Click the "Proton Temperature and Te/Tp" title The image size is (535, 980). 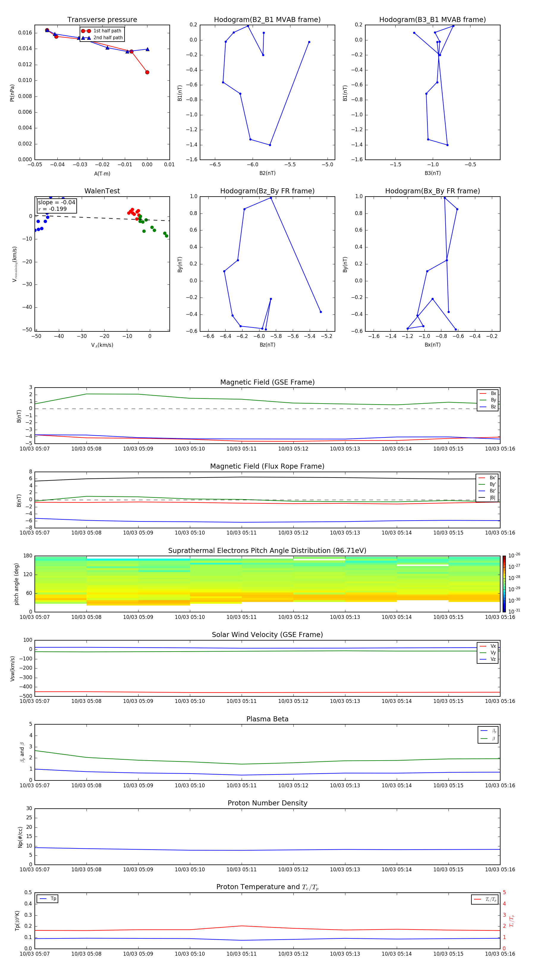(267, 887)
